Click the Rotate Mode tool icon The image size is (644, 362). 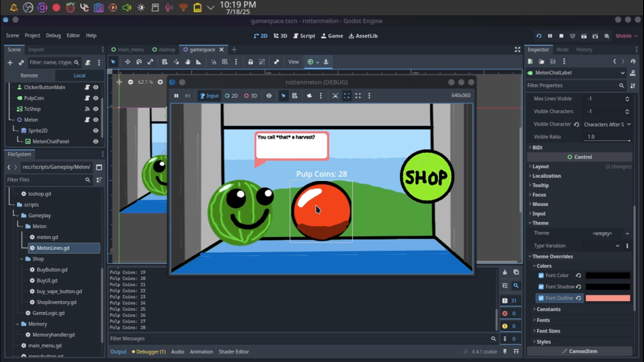point(139,62)
